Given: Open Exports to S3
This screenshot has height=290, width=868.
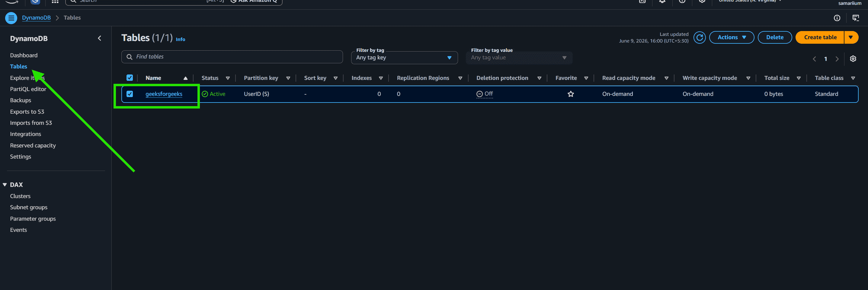Looking at the screenshot, I should point(27,112).
